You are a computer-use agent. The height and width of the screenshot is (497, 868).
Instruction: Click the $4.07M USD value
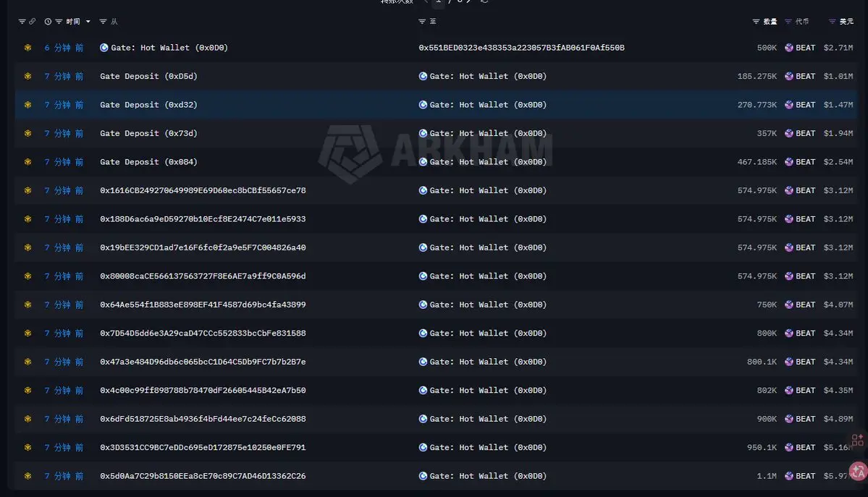pos(838,305)
